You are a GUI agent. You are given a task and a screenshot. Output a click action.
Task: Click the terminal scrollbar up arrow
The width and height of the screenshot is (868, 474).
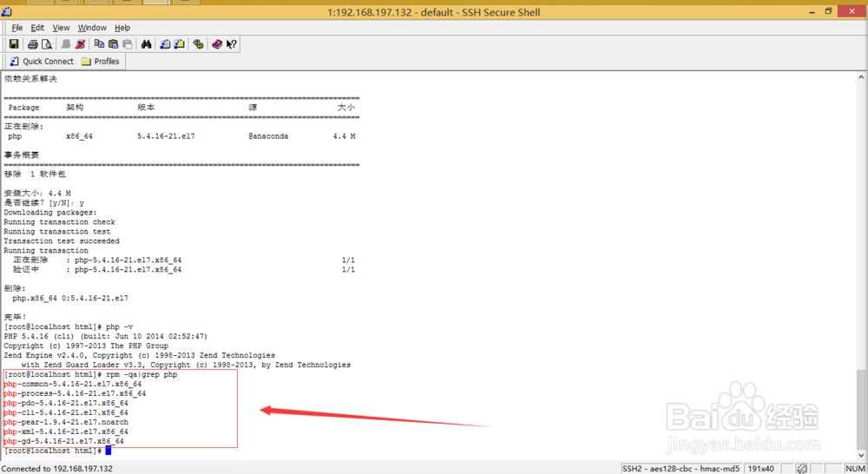861,77
